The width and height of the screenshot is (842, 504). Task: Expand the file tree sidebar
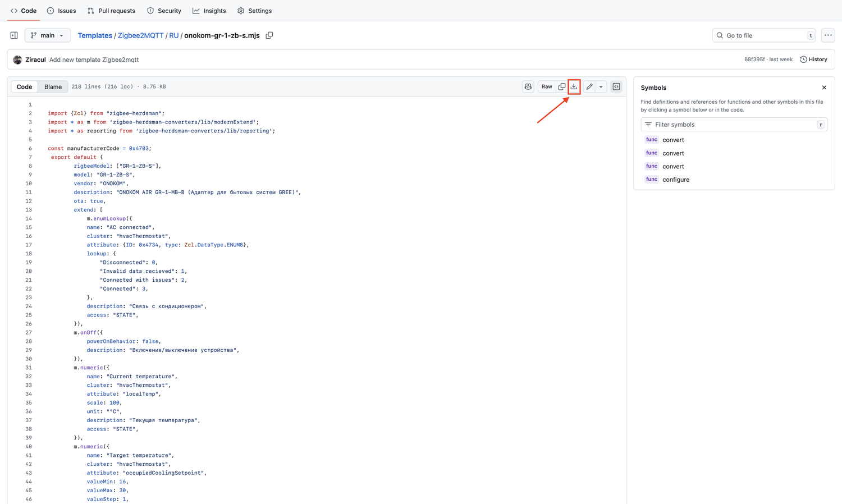(14, 35)
